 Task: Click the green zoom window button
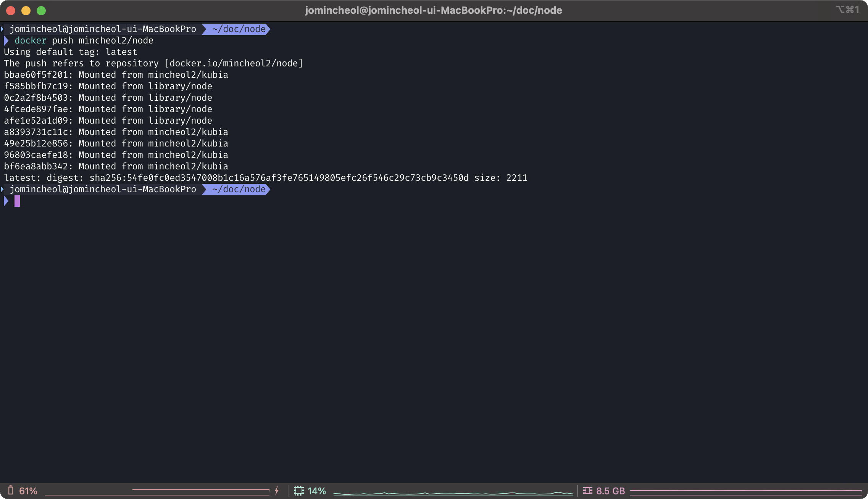[x=41, y=11]
